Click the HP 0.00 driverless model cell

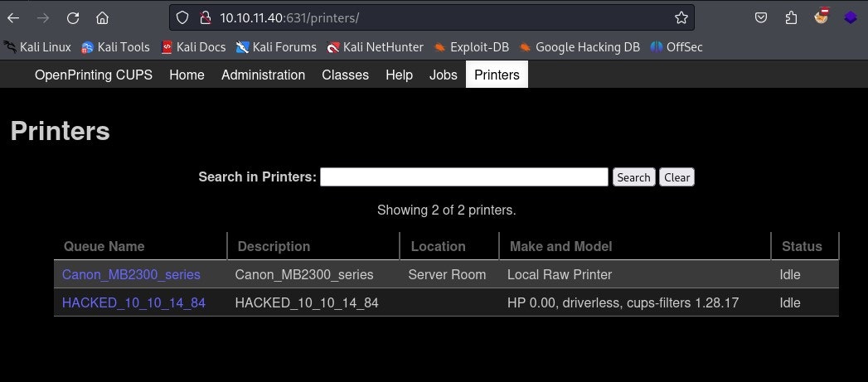pyautogui.click(x=623, y=302)
